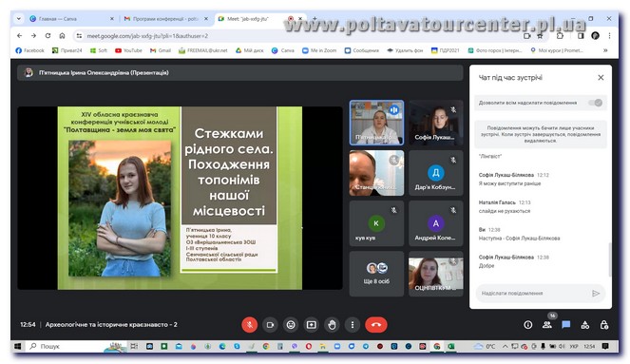Toggle the chat panel icon

[x=566, y=324]
